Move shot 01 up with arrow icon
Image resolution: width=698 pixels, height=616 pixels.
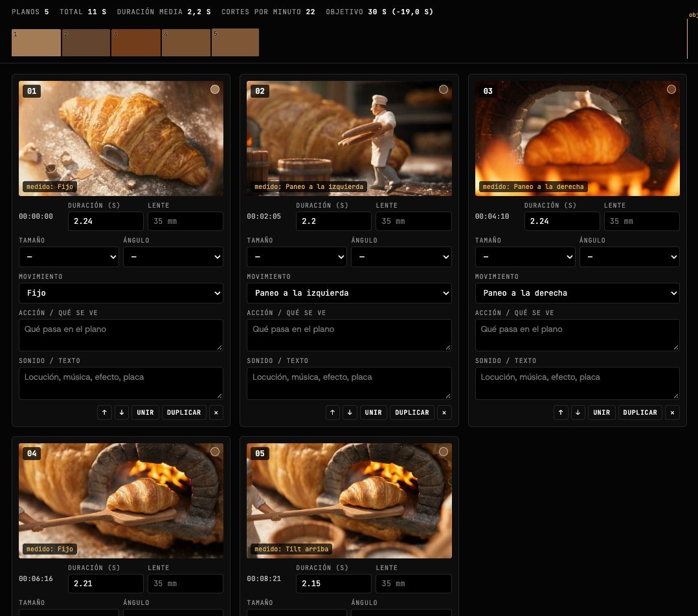[104, 412]
